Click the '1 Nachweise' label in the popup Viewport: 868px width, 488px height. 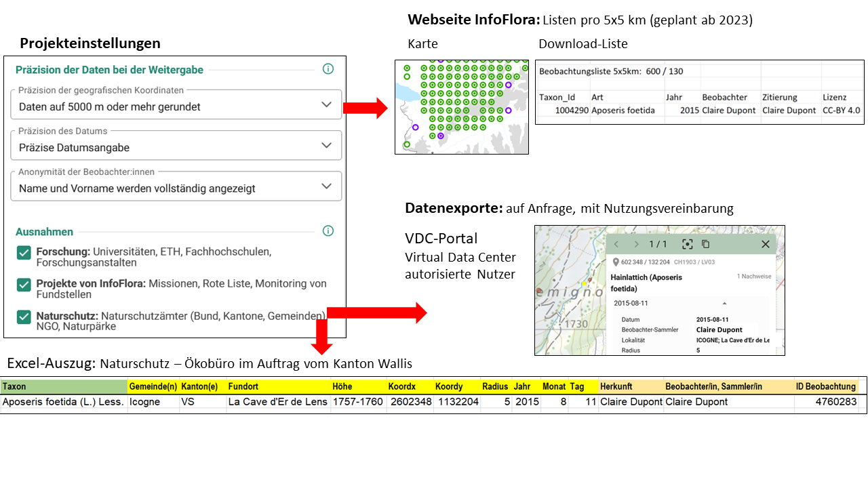coord(754,277)
